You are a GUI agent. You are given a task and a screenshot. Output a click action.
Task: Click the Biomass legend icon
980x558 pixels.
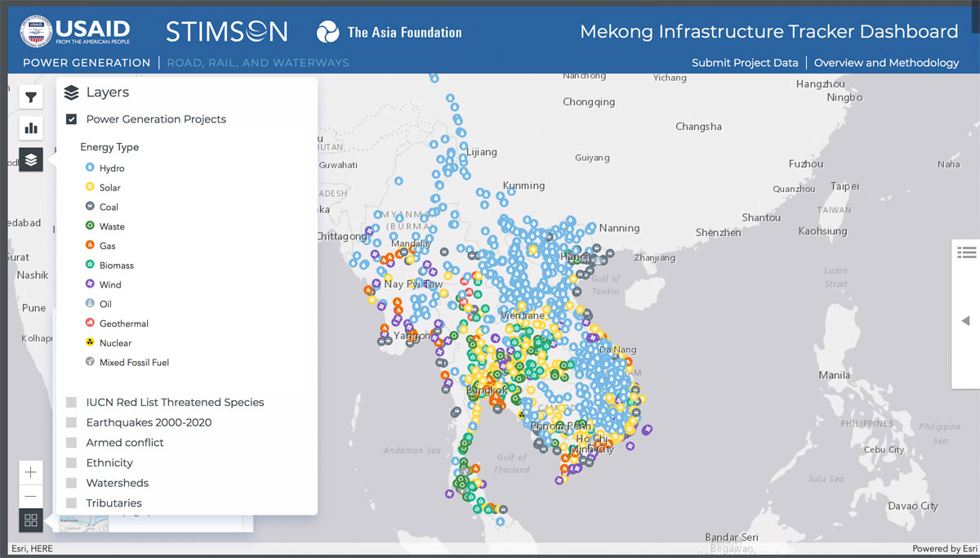tap(90, 265)
